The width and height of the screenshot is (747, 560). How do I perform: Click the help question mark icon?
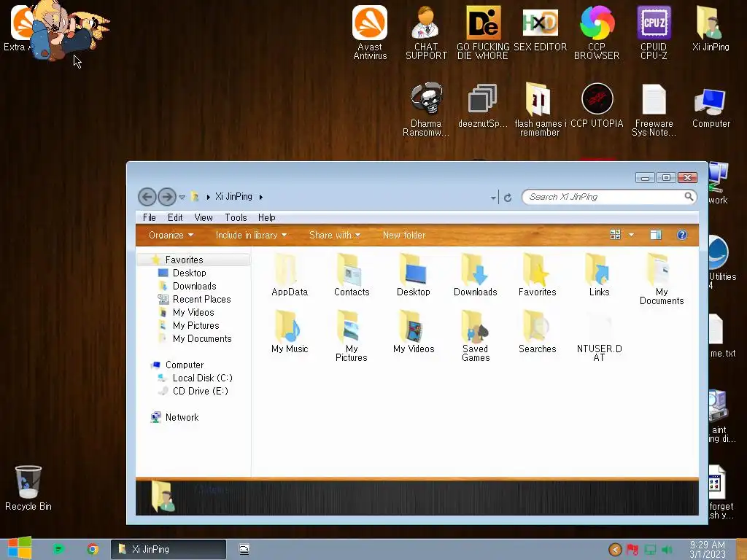[x=682, y=235]
